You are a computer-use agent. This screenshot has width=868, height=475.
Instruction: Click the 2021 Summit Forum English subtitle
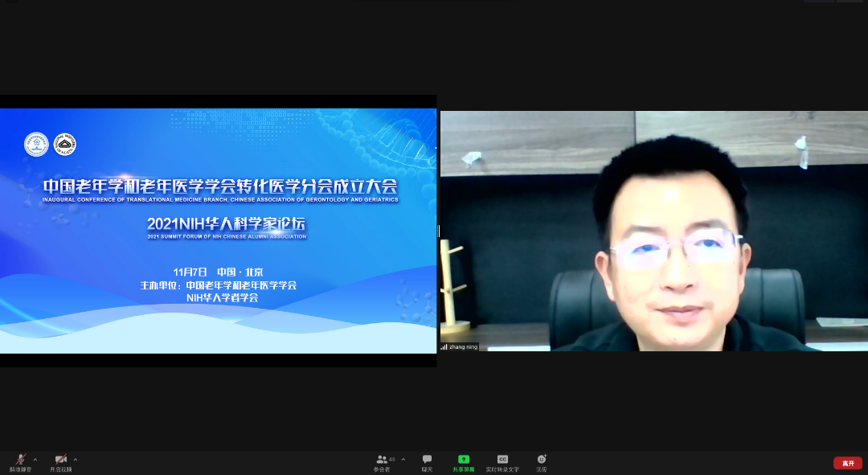tap(227, 236)
